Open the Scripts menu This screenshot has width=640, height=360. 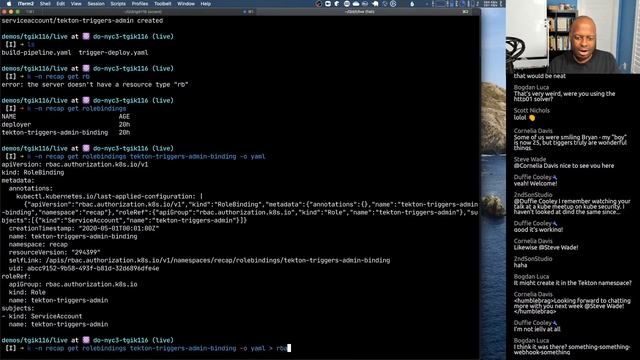[x=118, y=4]
